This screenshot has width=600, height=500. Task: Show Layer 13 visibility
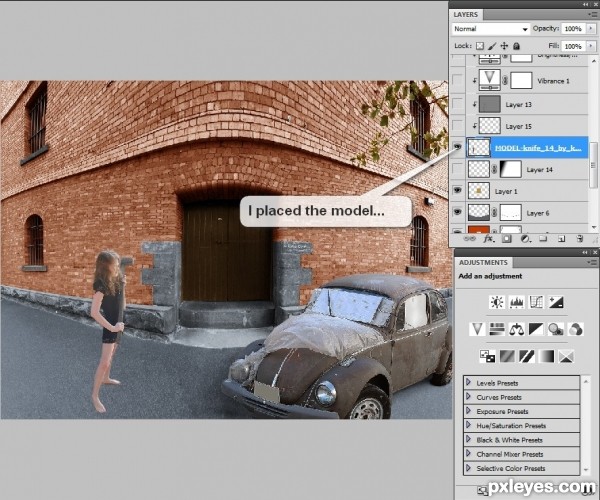click(457, 103)
